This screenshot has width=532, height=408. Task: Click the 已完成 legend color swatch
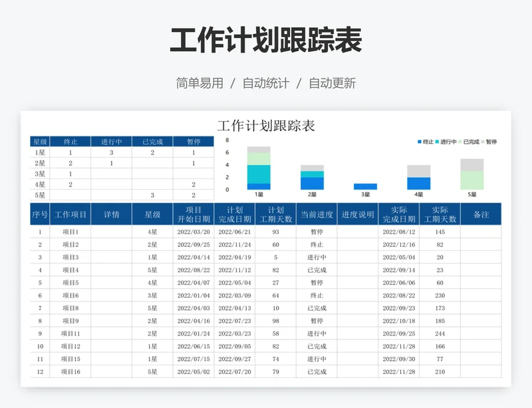(x=460, y=142)
